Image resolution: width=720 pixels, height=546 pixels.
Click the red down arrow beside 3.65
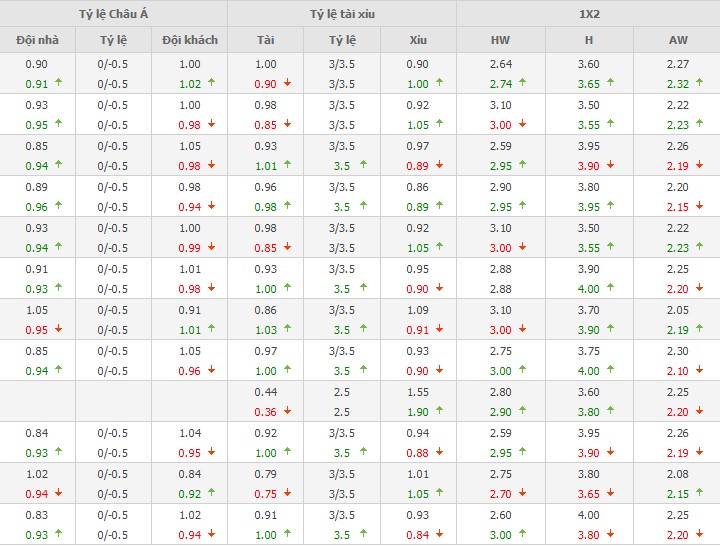point(611,494)
